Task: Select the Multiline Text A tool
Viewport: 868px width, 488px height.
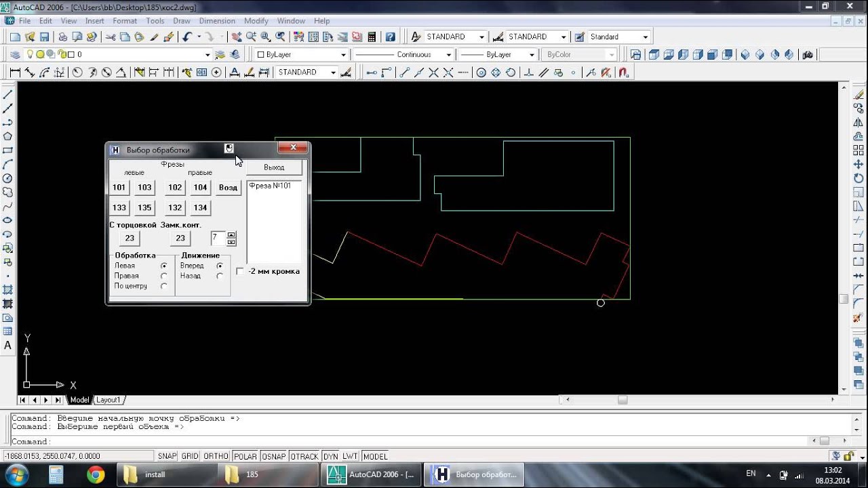Action: [7, 345]
